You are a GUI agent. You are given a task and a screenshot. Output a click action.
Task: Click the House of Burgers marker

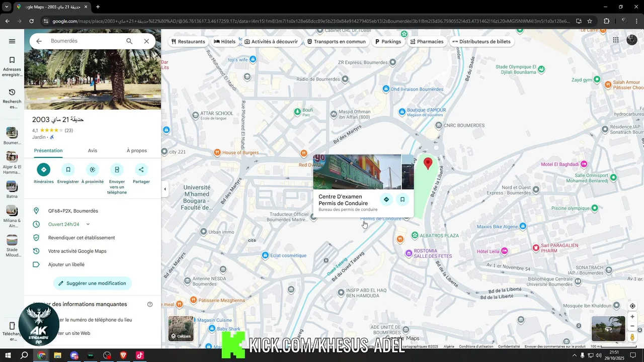217,152
